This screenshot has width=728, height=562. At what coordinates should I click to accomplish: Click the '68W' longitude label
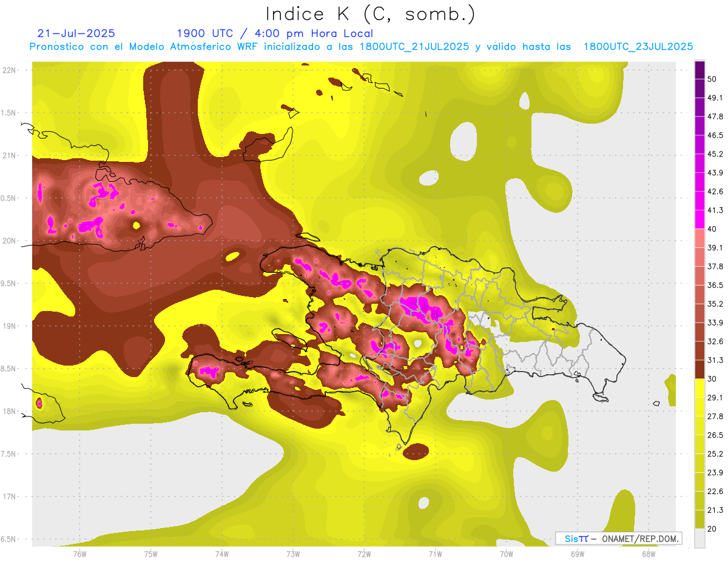(649, 554)
